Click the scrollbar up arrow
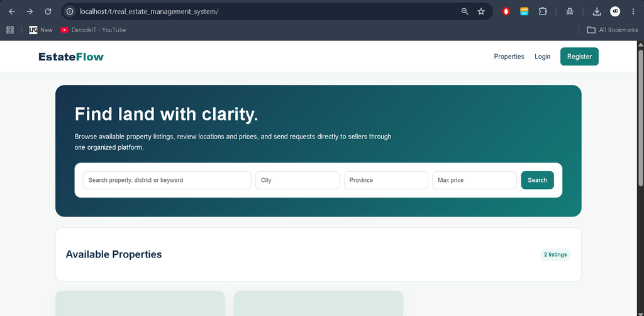Viewport: 644px width, 316px height. point(640,45)
